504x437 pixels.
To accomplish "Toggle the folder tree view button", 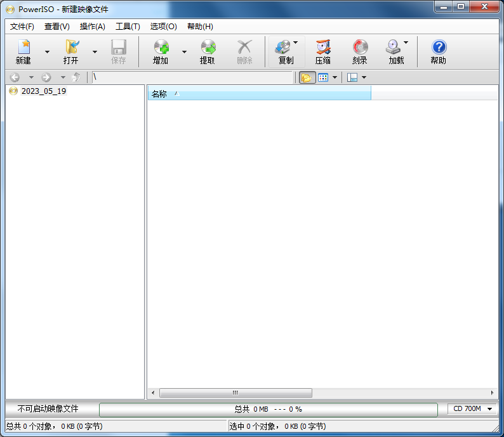I will click(307, 77).
